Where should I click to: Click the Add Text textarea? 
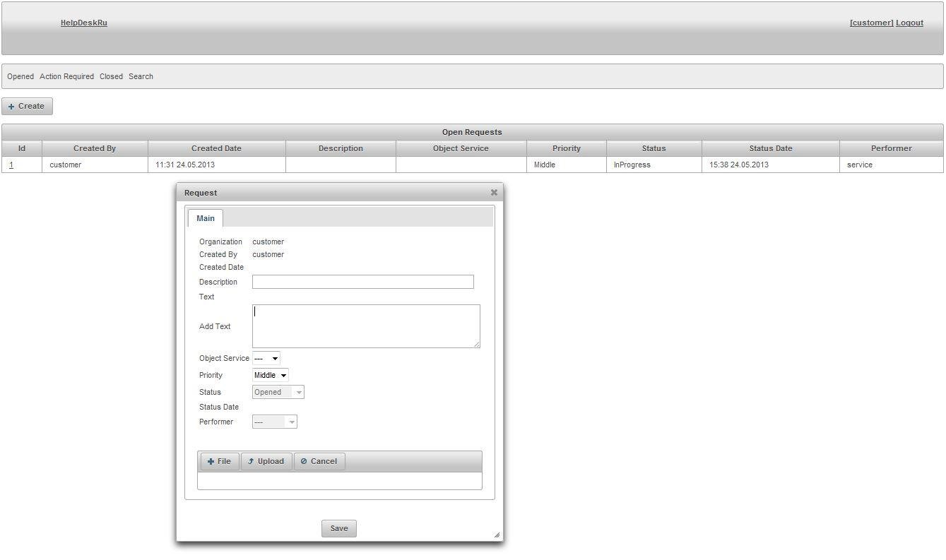pos(366,326)
